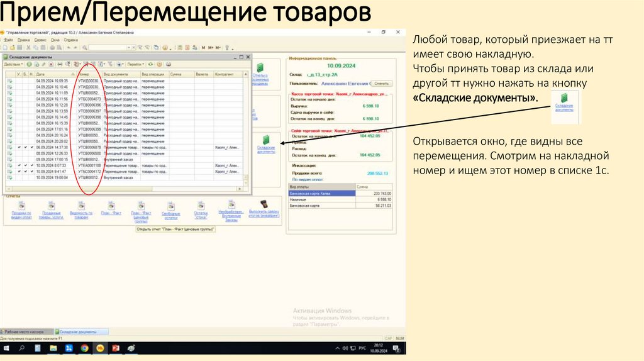The image size is (644, 361).
Task: Open the Складские документы green book icon
Action: pos(266,140)
